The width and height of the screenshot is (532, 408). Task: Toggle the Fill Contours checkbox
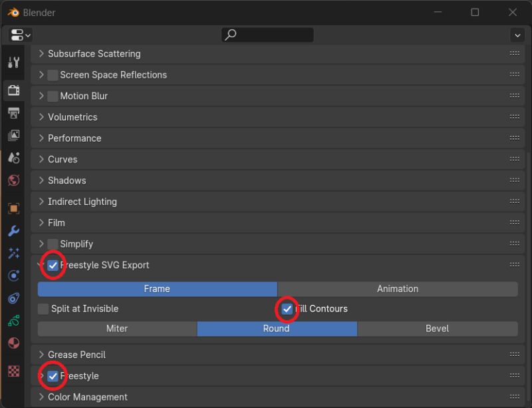click(x=287, y=308)
